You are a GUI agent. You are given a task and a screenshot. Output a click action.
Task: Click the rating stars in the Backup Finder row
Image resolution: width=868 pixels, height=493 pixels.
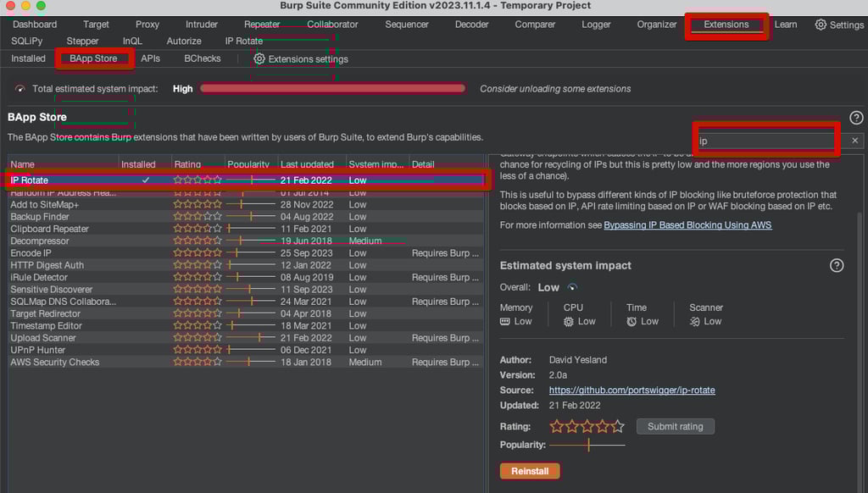coord(198,216)
